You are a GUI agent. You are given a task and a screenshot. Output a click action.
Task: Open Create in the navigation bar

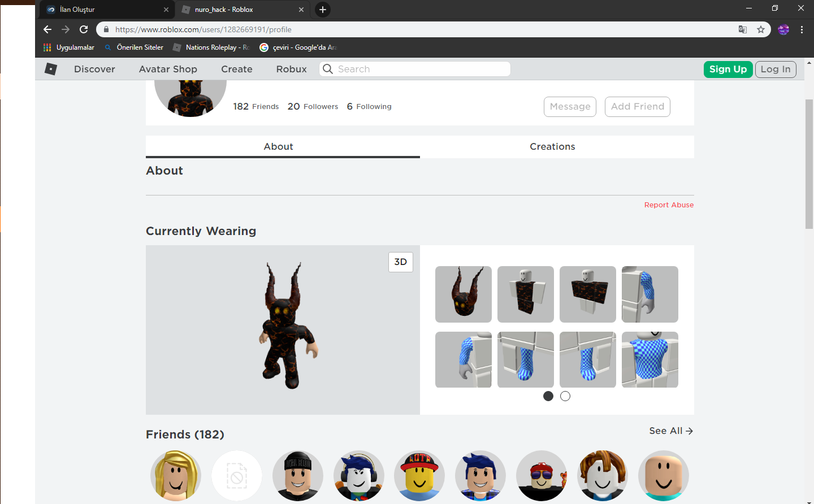pos(237,69)
